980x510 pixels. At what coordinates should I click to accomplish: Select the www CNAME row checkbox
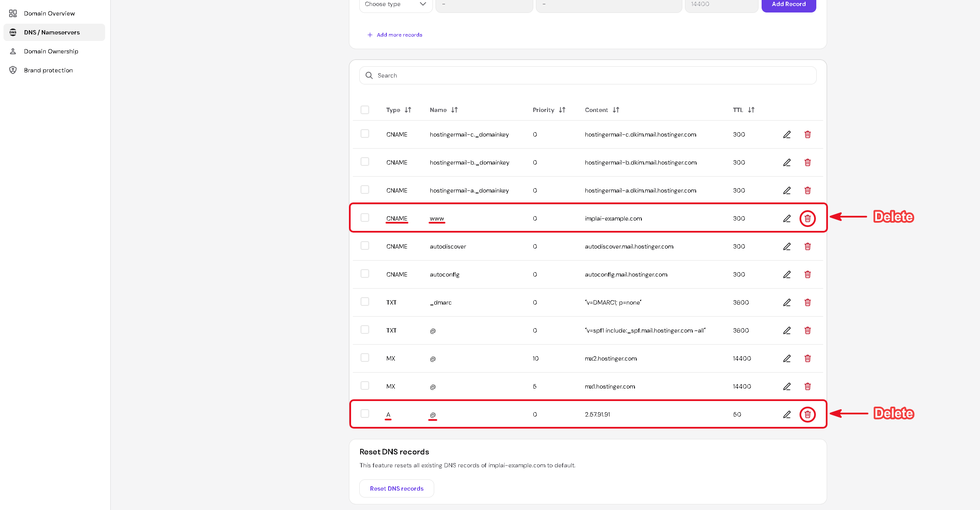365,218
